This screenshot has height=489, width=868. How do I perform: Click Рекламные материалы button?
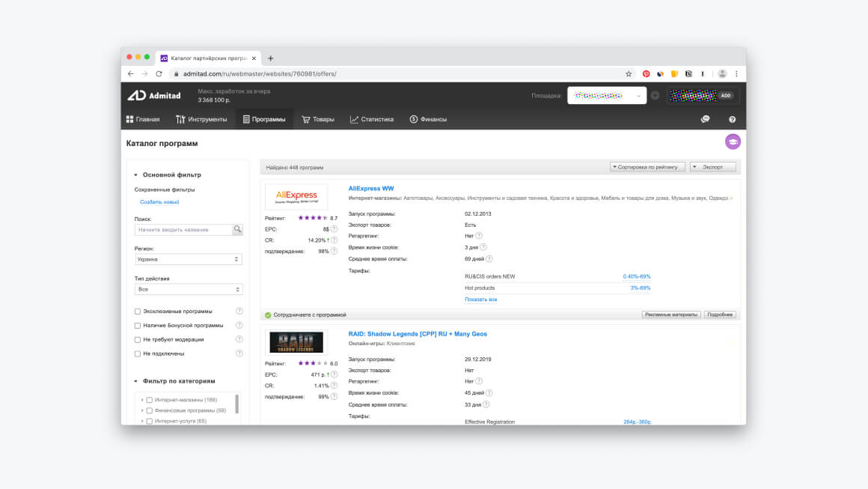671,315
